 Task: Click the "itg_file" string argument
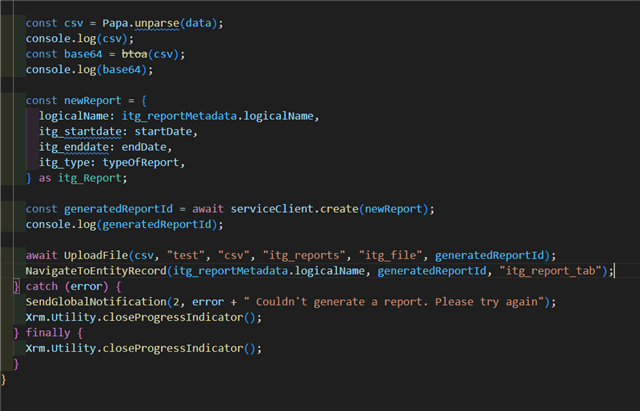[x=391, y=255]
